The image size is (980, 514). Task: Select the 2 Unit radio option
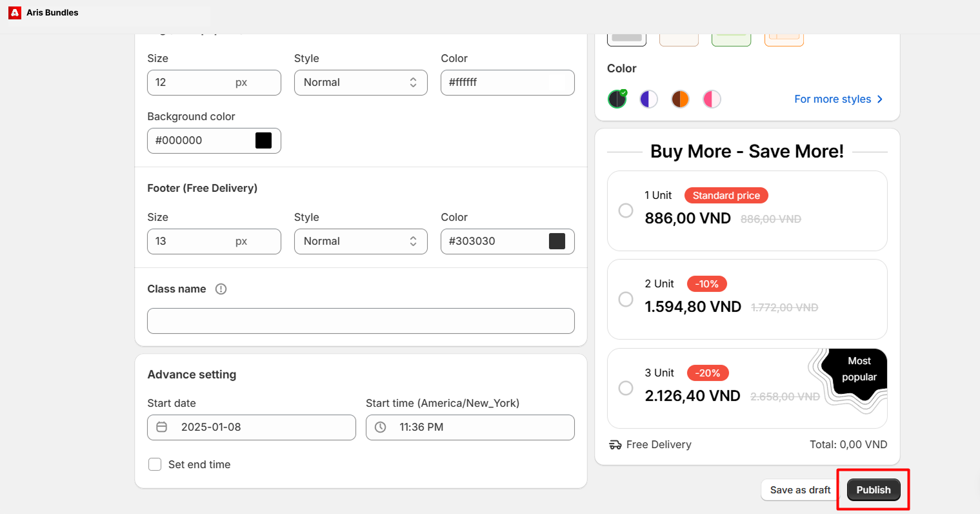[626, 299]
